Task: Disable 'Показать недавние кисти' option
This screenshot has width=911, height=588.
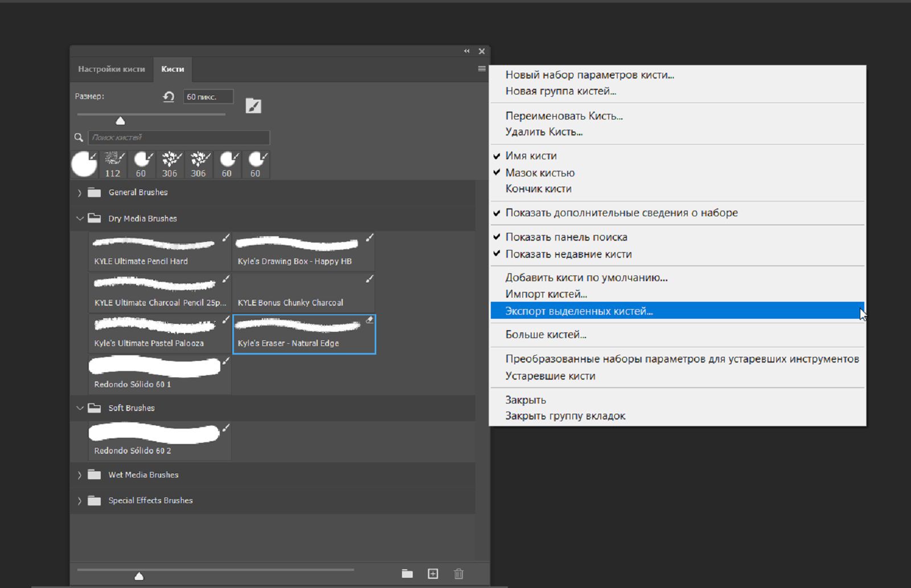Action: pyautogui.click(x=568, y=254)
